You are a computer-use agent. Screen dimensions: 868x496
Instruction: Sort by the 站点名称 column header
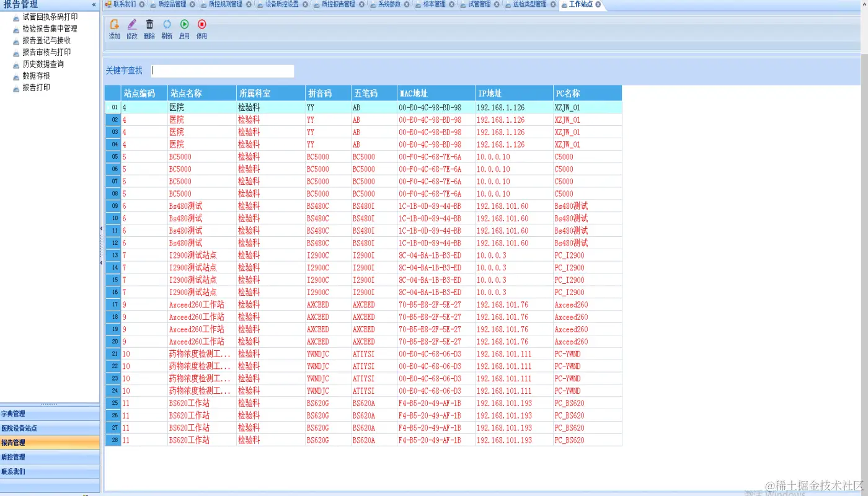click(x=202, y=93)
